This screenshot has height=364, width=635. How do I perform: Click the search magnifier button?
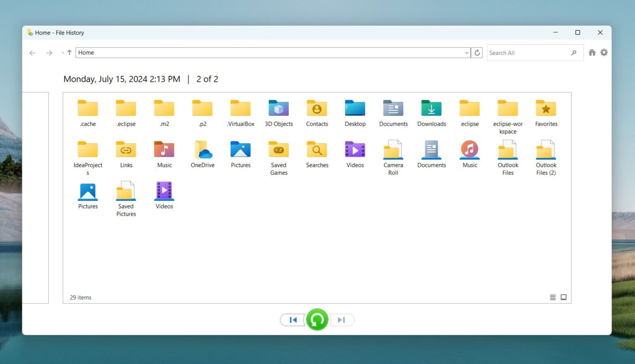pyautogui.click(x=574, y=52)
